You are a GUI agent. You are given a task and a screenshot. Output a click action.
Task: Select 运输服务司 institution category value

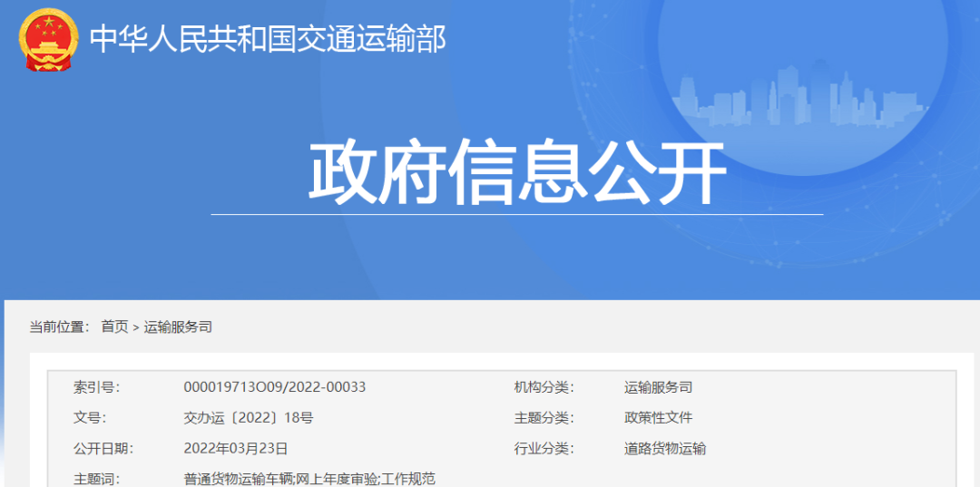click(658, 387)
